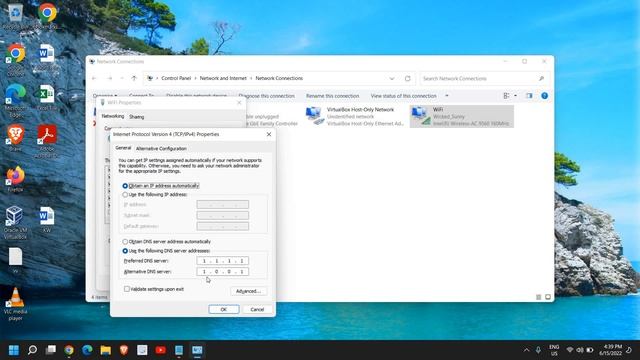This screenshot has width=640, height=360.
Task: Expand address bar history dropdown
Action: [392, 78]
